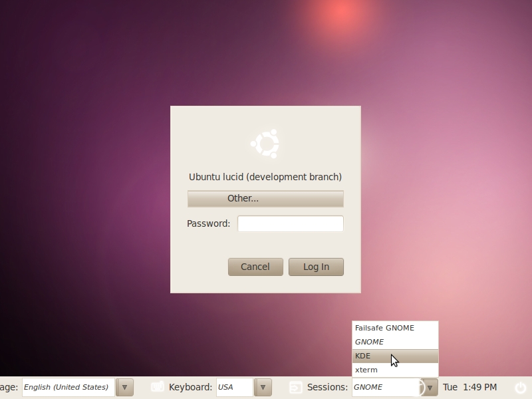Click the sessions icon beside Sessions label

point(296,387)
